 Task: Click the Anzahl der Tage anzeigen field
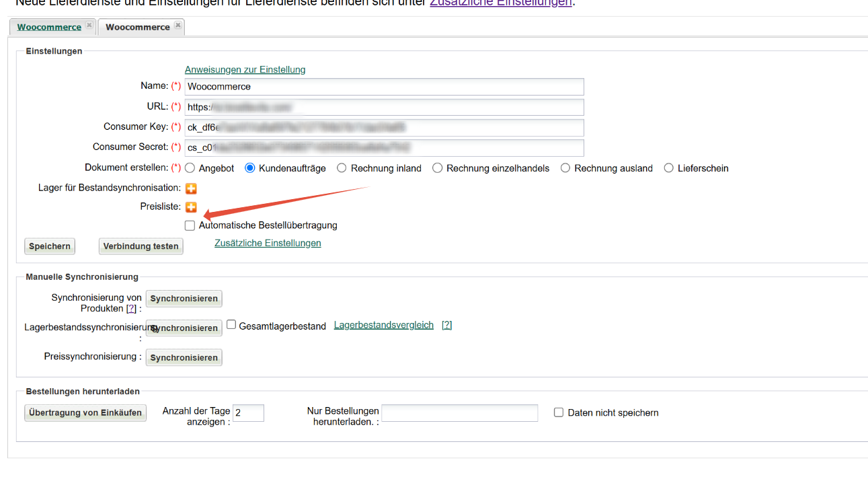coord(249,413)
